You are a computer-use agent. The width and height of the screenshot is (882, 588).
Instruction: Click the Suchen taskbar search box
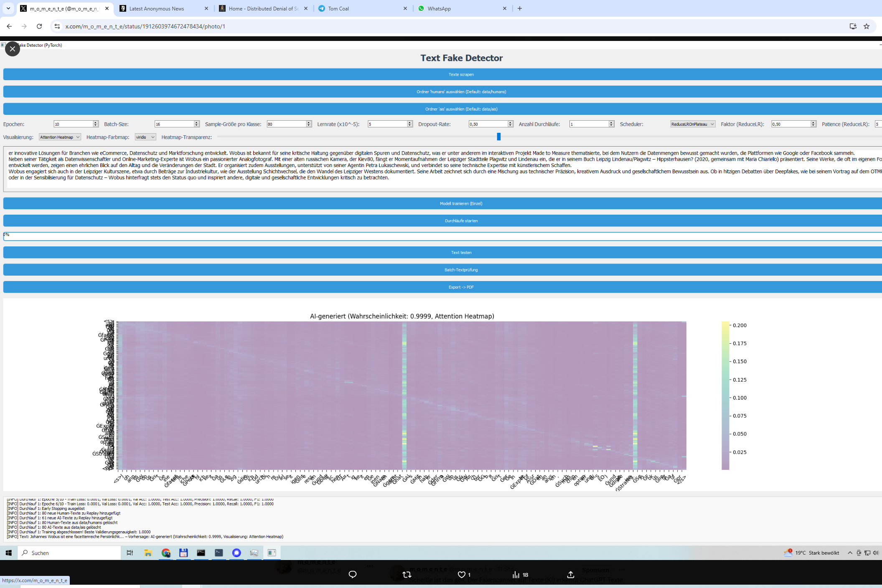[69, 553]
